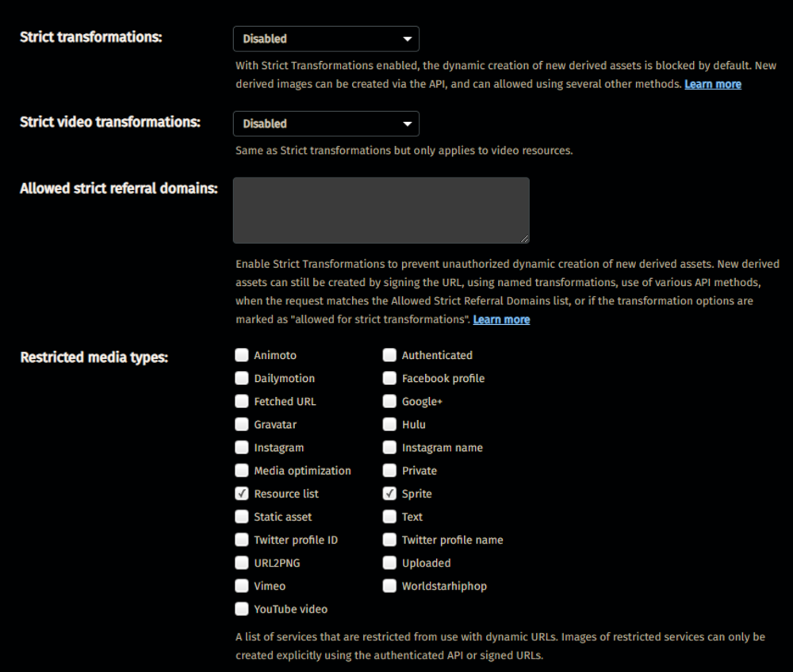The height and width of the screenshot is (672, 793).
Task: Select the Vimeo checkbox
Action: [x=242, y=586]
